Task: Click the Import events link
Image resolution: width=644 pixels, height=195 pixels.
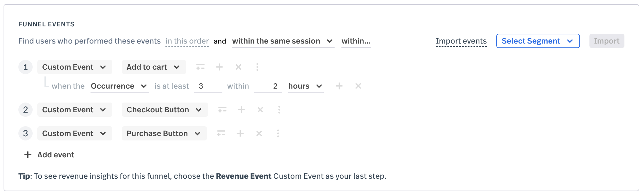Action: (461, 41)
